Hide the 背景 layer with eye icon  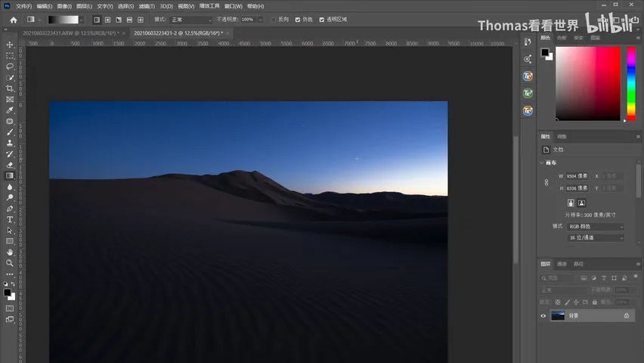pos(543,315)
